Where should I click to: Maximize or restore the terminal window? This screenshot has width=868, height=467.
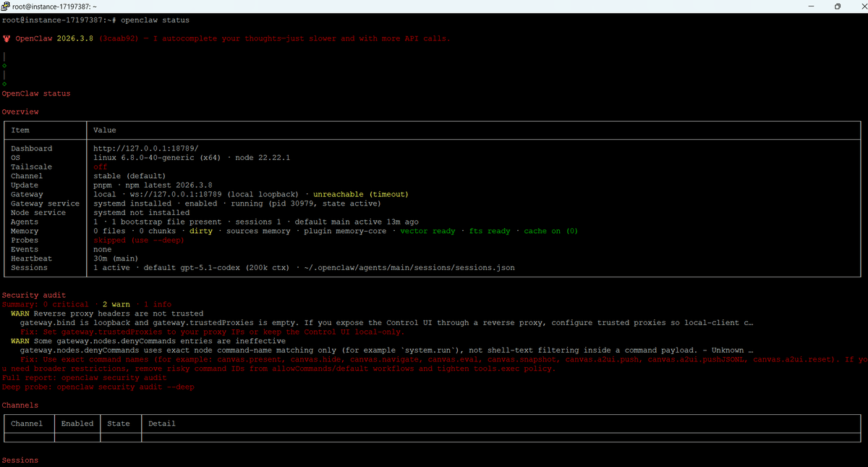point(838,6)
